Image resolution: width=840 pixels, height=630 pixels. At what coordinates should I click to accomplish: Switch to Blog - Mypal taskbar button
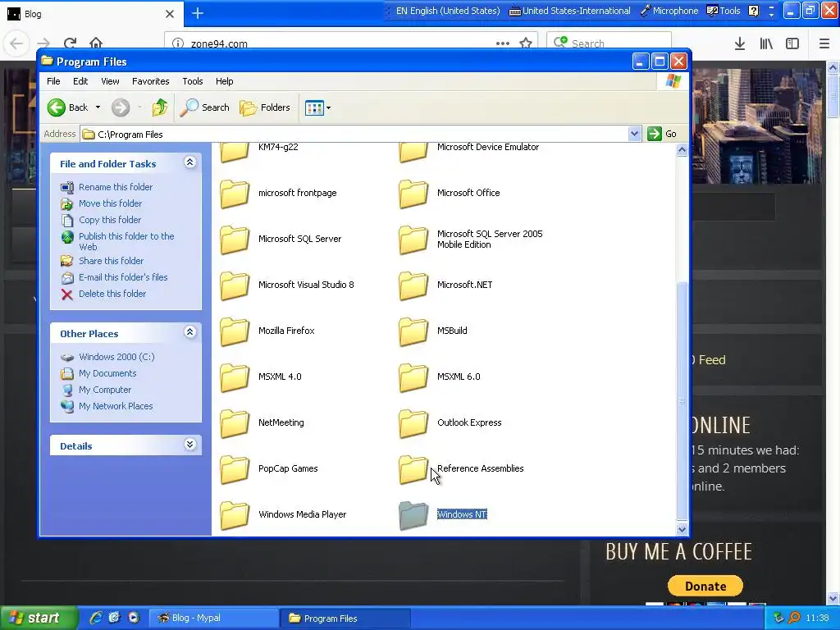coord(214,618)
